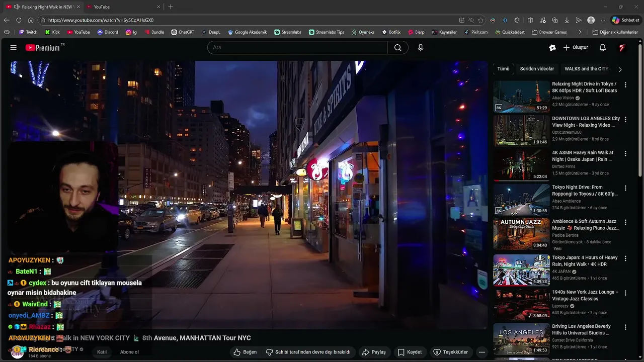Share the video with Paylaş

374,352
